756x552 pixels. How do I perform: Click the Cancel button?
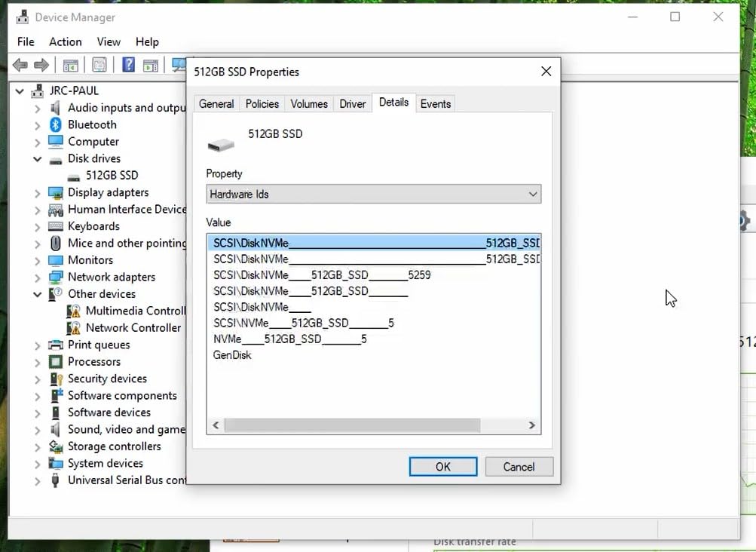click(x=519, y=467)
